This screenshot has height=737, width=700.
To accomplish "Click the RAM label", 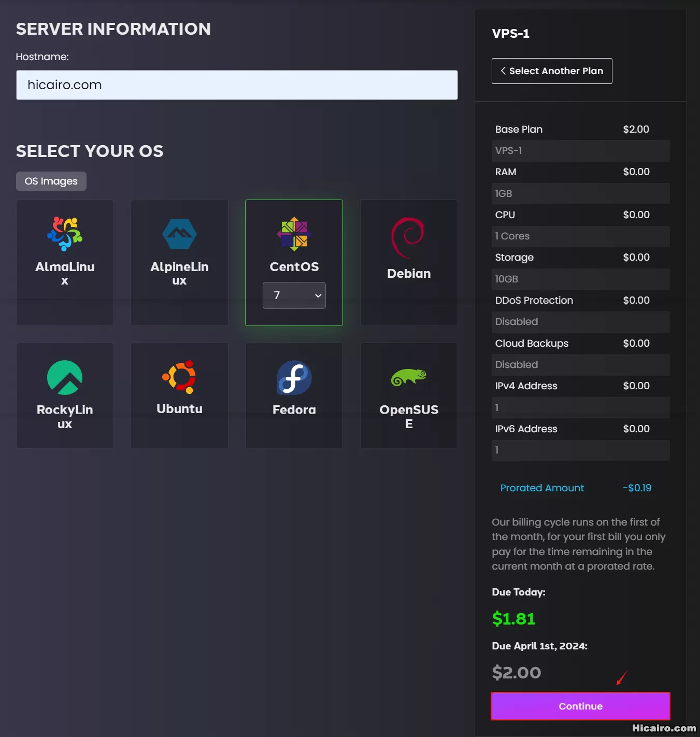I will tap(505, 172).
